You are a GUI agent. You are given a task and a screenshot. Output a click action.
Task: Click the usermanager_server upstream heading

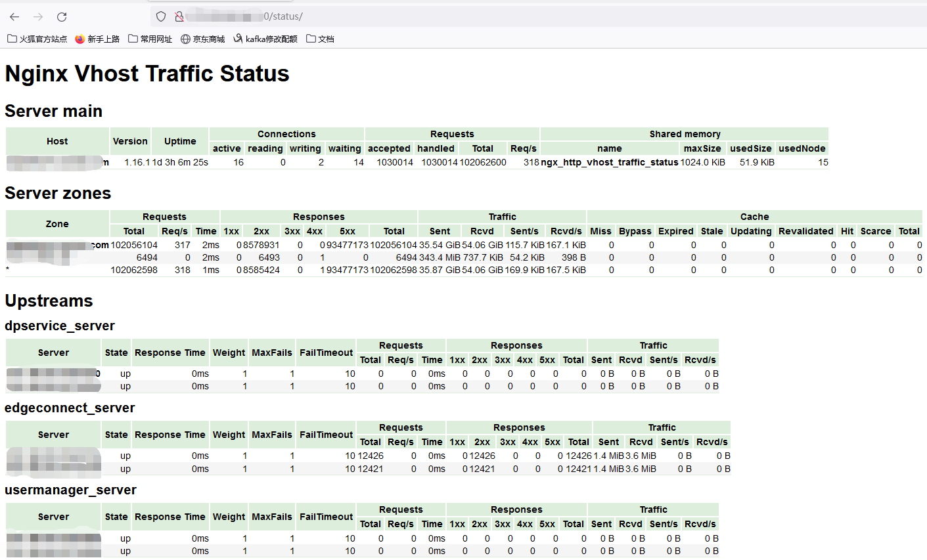70,490
